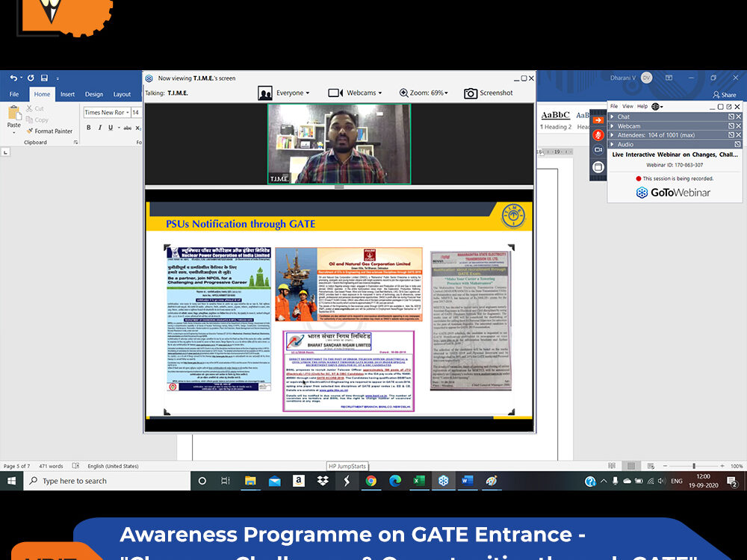The width and height of the screenshot is (747, 560).
Task: Expand the Attendees pane
Action: click(x=613, y=135)
